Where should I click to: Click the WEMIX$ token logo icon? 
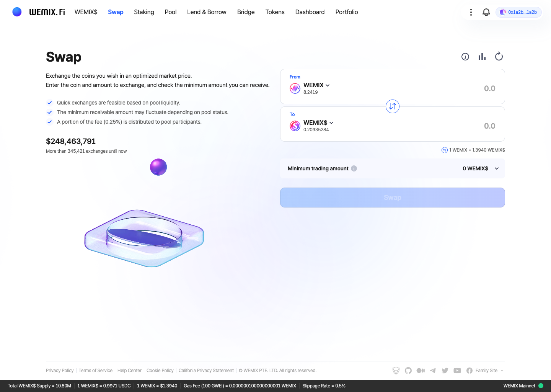pos(295,126)
